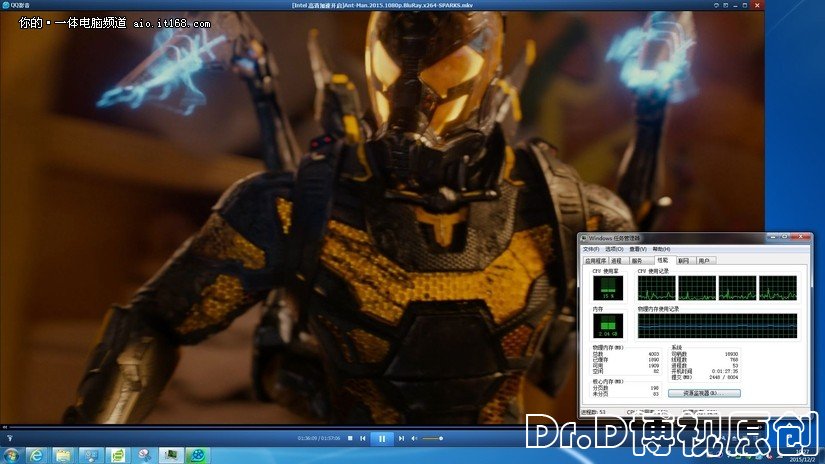Click the physical memory usage history graph
Image resolution: width=825 pixels, height=464 pixels.
pos(717,326)
